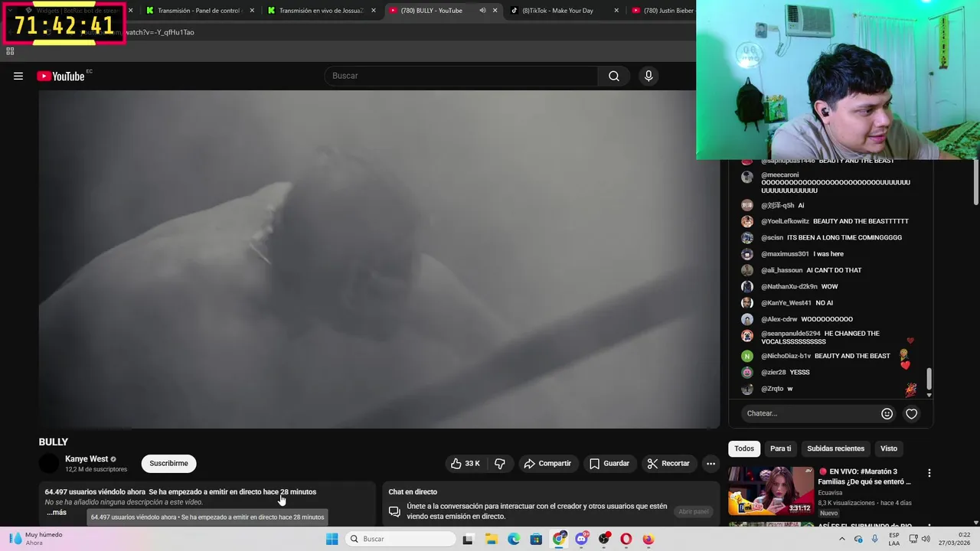Select the Visto filter chip
The height and width of the screenshot is (551, 980).
889,448
